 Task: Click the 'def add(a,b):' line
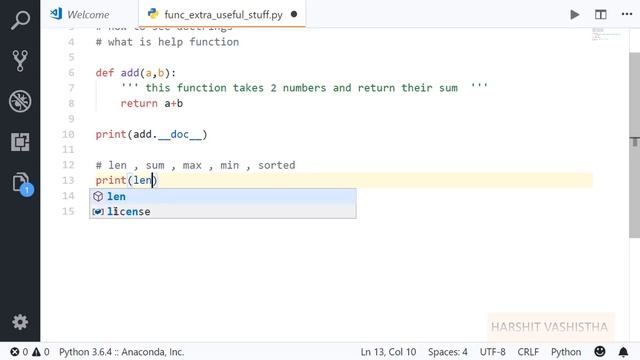136,73
